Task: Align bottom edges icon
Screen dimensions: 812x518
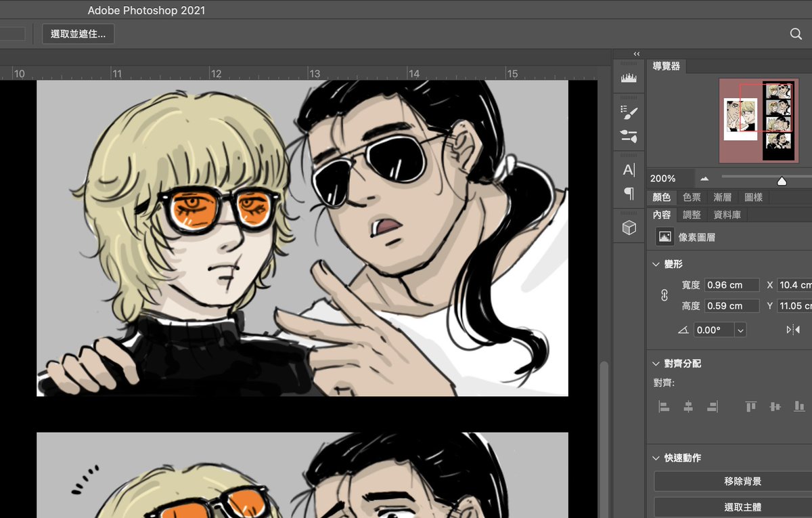Action: [x=799, y=406]
